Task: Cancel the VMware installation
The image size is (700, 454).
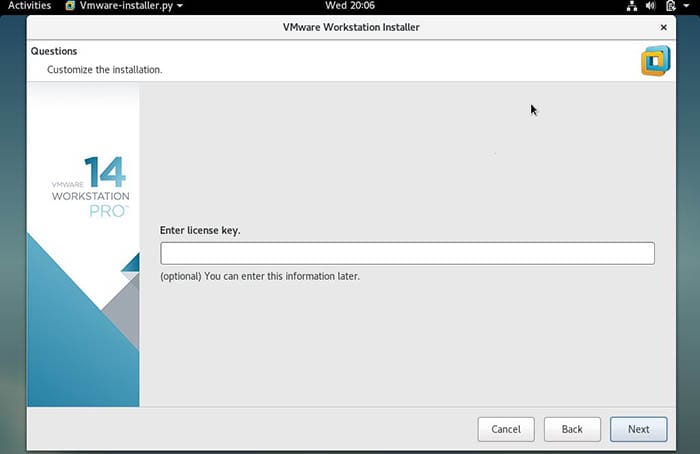Action: [506, 429]
